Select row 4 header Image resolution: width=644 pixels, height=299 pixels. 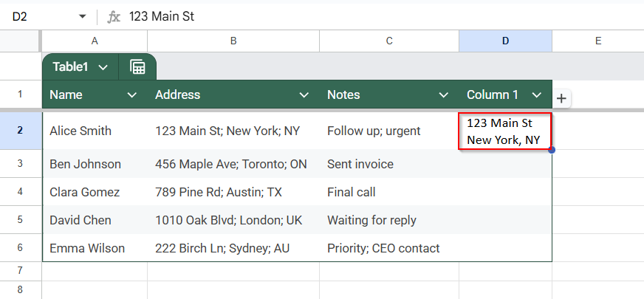(x=20, y=192)
